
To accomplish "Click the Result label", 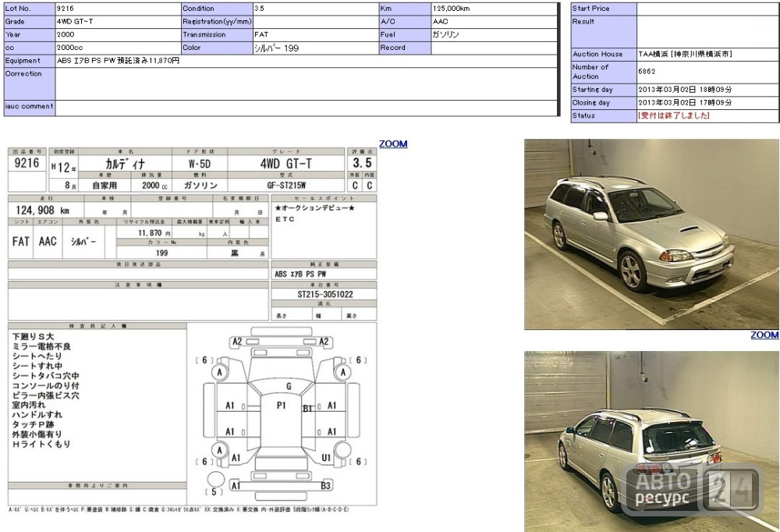I will (x=583, y=21).
